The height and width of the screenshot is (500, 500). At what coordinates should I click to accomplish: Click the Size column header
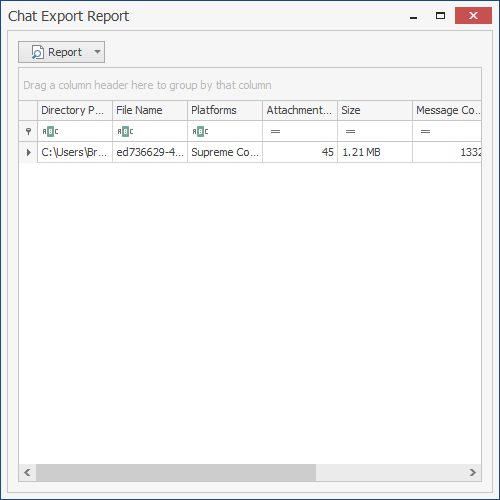click(x=375, y=110)
